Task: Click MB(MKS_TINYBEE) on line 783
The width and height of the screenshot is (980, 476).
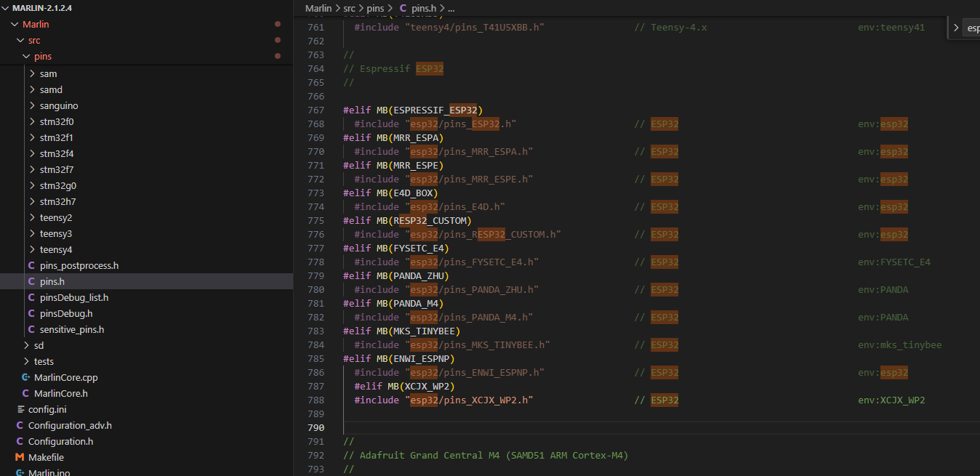Action: [419, 331]
